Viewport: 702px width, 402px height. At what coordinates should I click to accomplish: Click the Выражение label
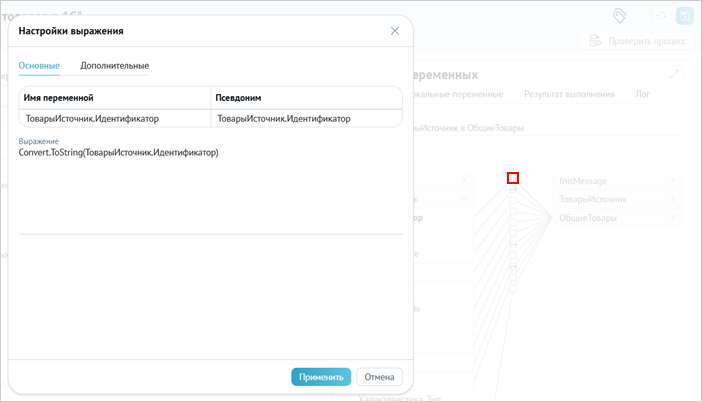tap(39, 141)
